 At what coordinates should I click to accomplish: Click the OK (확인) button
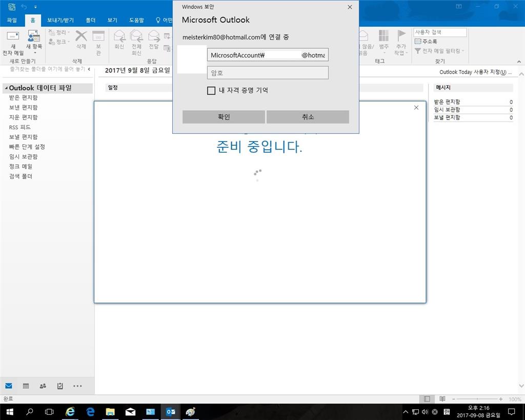pyautogui.click(x=224, y=117)
